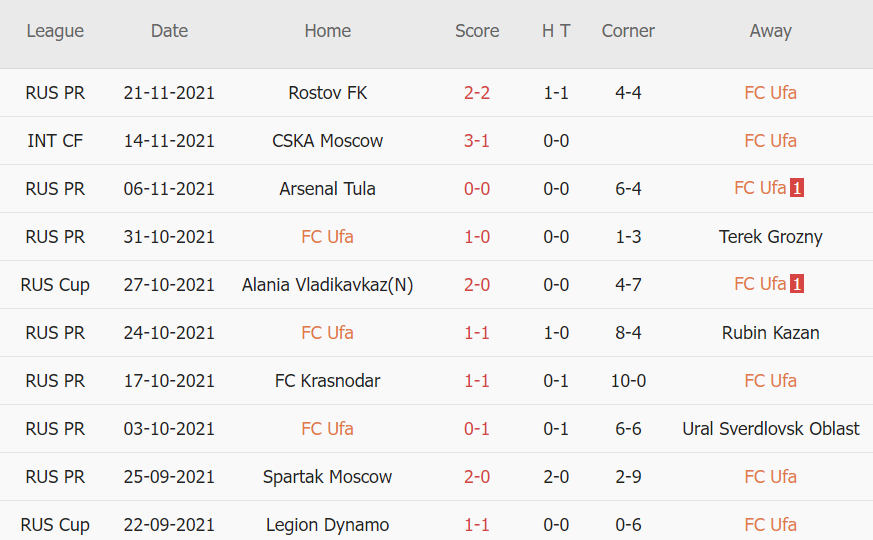Image resolution: width=873 pixels, height=540 pixels.
Task: Open the CSKA Moscow team page
Action: point(327,141)
